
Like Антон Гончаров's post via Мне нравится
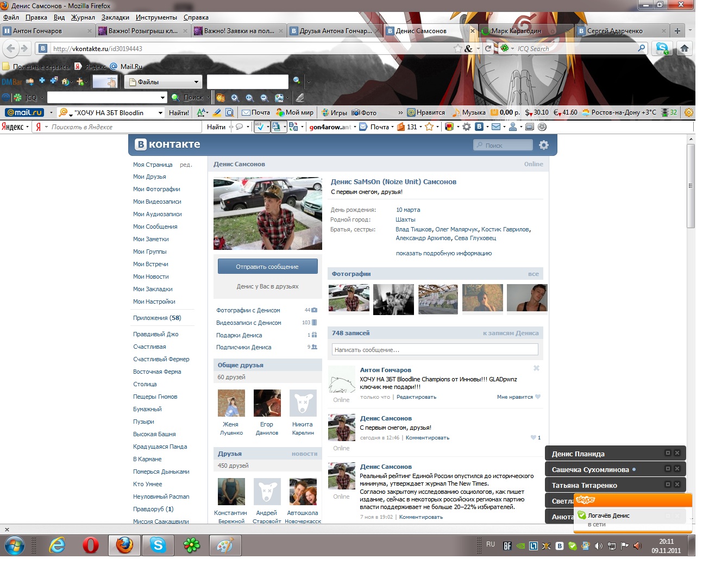click(518, 397)
